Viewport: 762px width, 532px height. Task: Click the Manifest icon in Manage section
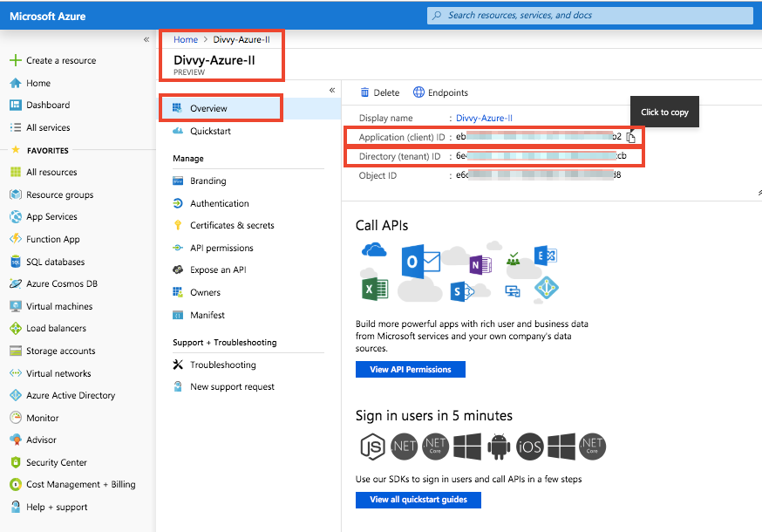click(x=178, y=315)
